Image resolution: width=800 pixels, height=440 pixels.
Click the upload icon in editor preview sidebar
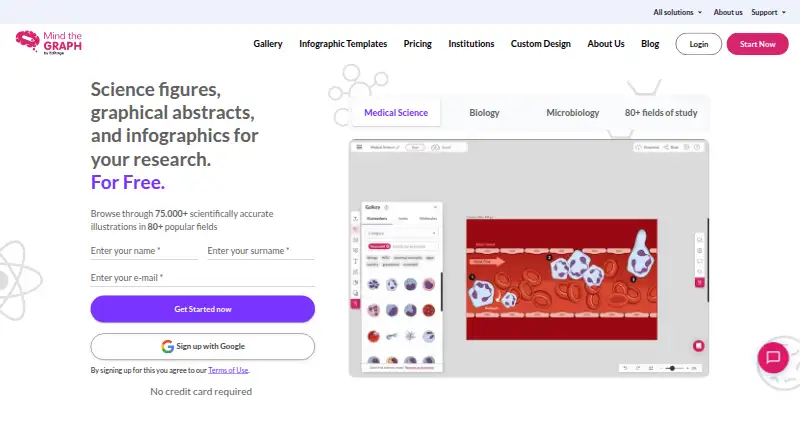356,218
